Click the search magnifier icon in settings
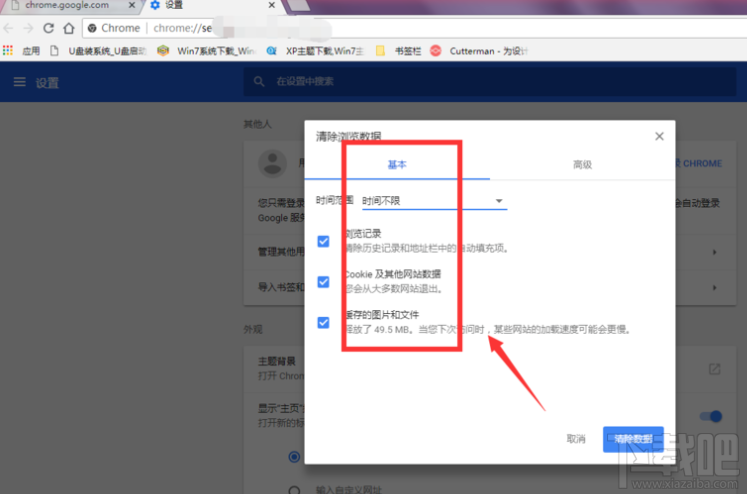Image resolution: width=747 pixels, height=494 pixels. 259,82
